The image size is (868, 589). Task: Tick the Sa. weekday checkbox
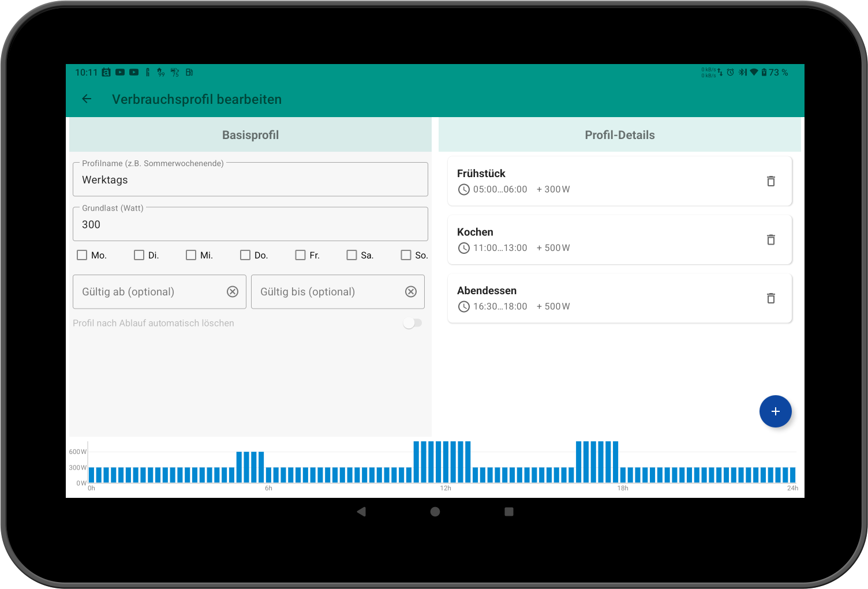(x=351, y=255)
